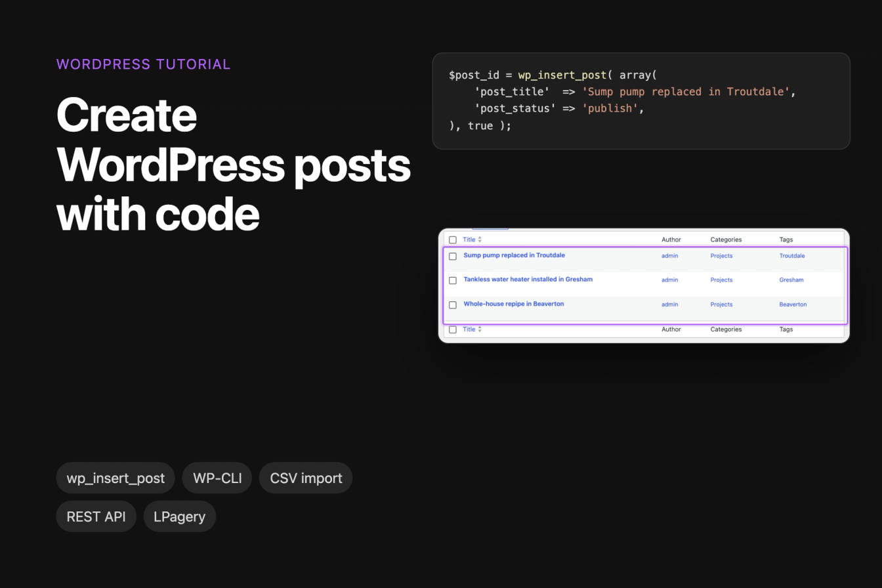The image size is (882, 588).
Task: Tick the checkbox for Sump pump replaced in Troutdale
Action: coord(453,257)
